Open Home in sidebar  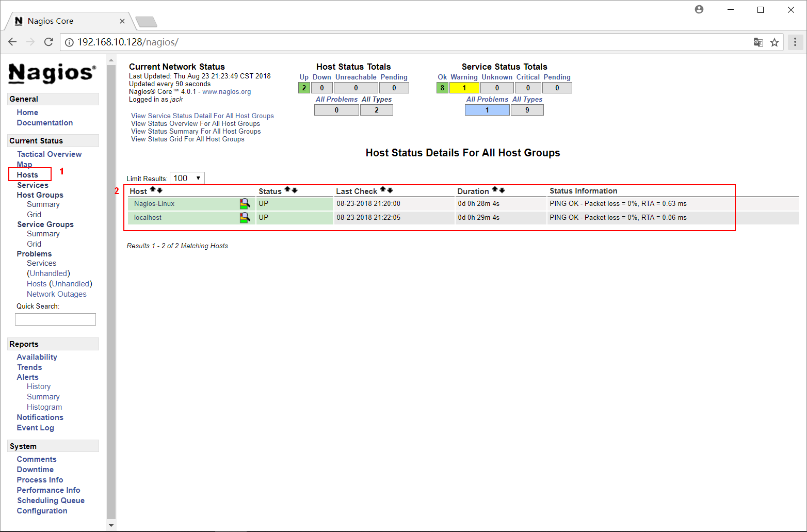tap(27, 112)
